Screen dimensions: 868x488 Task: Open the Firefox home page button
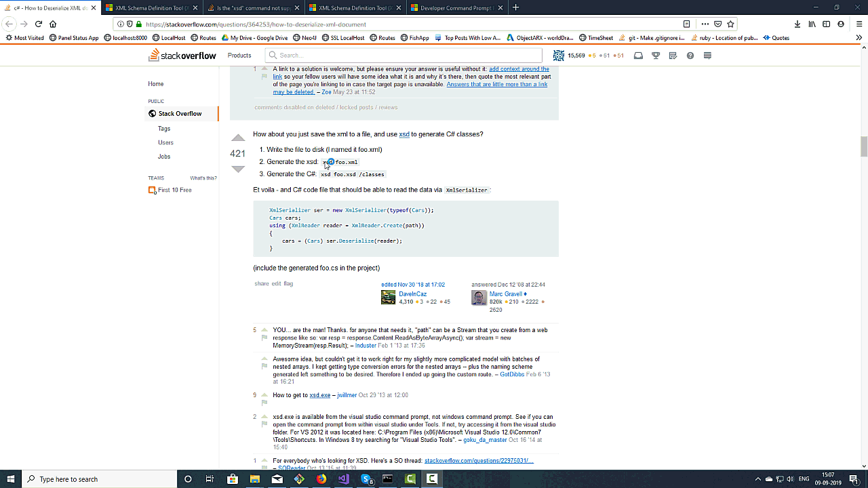click(53, 24)
